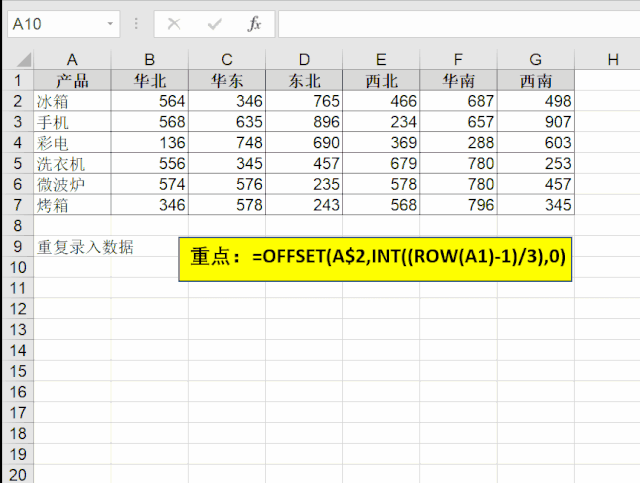Click cell with value 796
Screen dimensions: 640x483
click(x=458, y=205)
